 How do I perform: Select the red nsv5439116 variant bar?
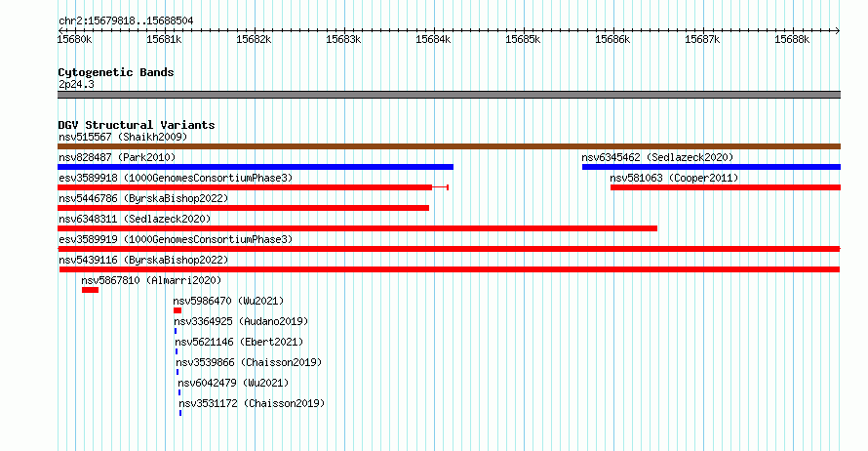pos(450,269)
